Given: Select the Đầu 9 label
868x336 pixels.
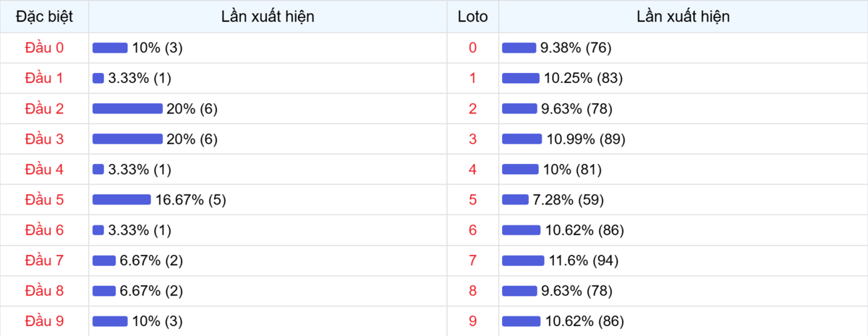Looking at the screenshot, I should pyautogui.click(x=44, y=321).
